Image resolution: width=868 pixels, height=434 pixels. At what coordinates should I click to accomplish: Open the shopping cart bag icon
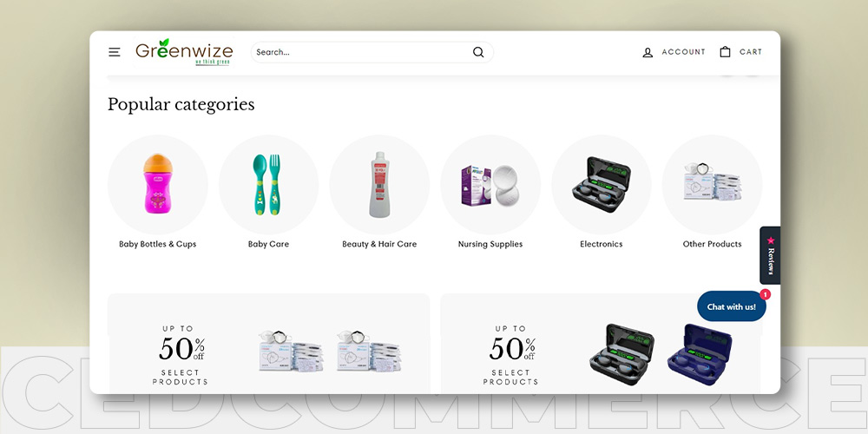(725, 52)
